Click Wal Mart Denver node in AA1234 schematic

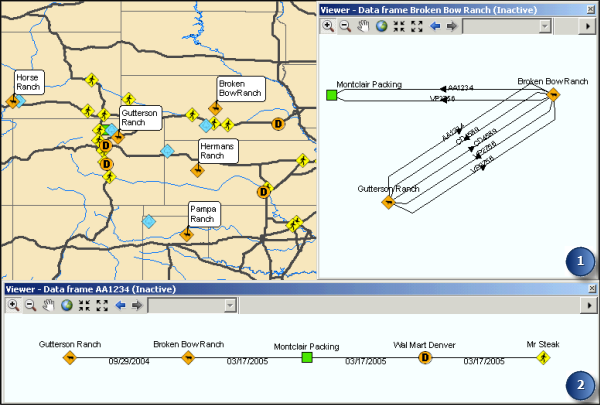click(x=424, y=357)
